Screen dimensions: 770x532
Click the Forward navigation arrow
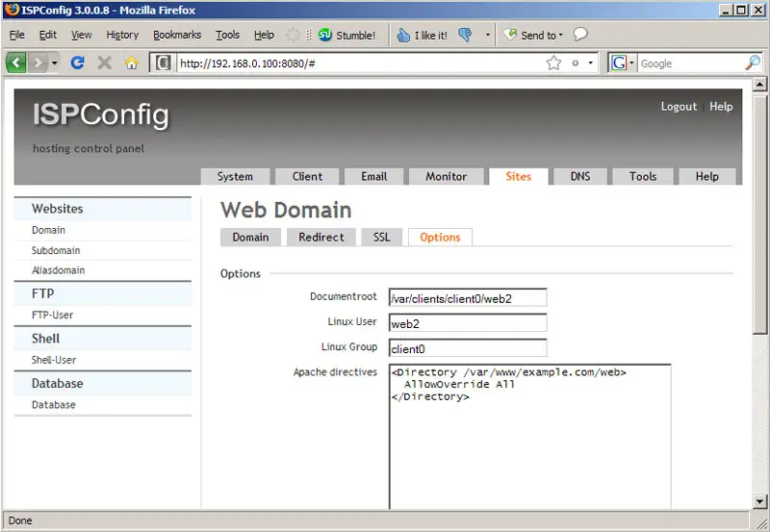[x=38, y=63]
